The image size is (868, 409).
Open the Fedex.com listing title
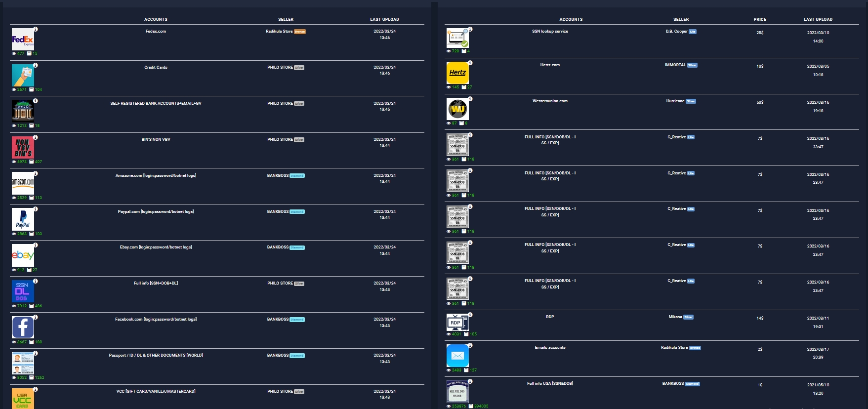coord(156,31)
